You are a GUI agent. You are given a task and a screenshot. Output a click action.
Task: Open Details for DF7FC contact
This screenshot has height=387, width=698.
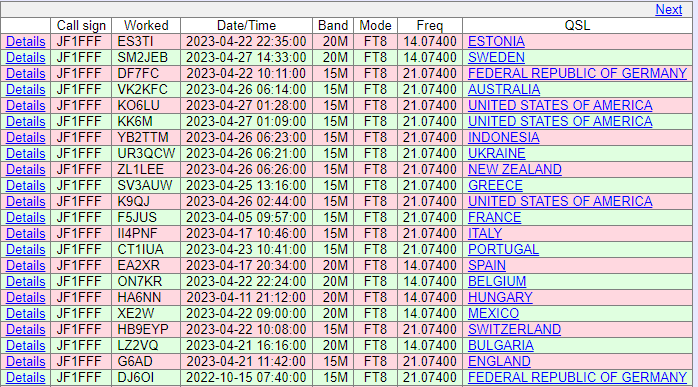pos(25,73)
